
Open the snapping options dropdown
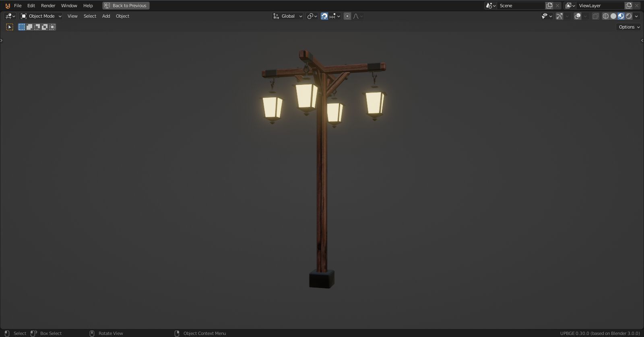click(x=335, y=16)
